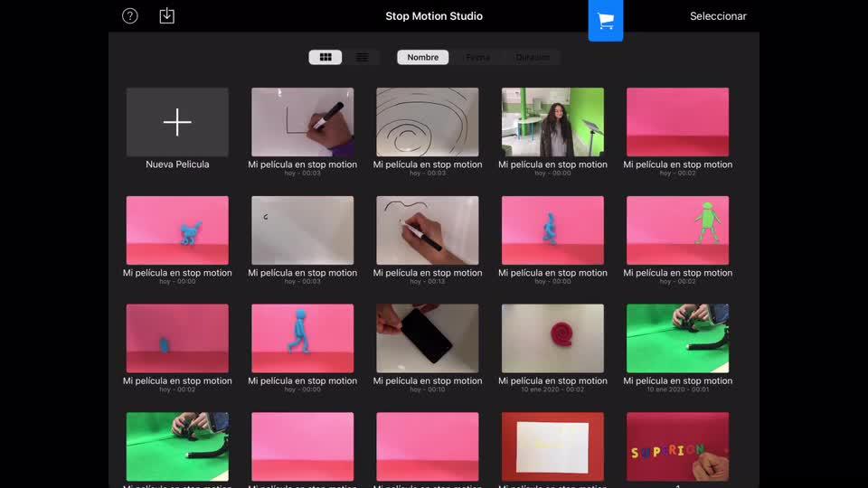Open the movie with hand holding black phone
The width and height of the screenshot is (868, 488).
tap(428, 338)
